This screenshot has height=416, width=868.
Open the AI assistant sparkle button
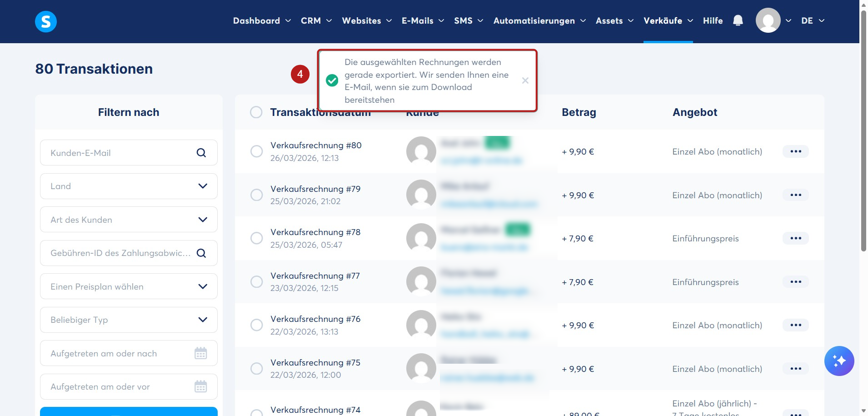(839, 361)
